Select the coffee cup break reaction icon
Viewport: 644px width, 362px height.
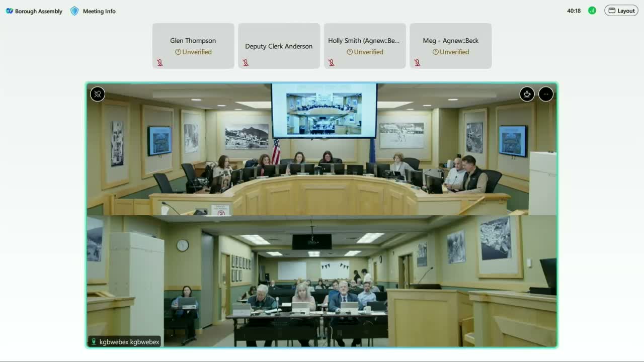coord(527,94)
